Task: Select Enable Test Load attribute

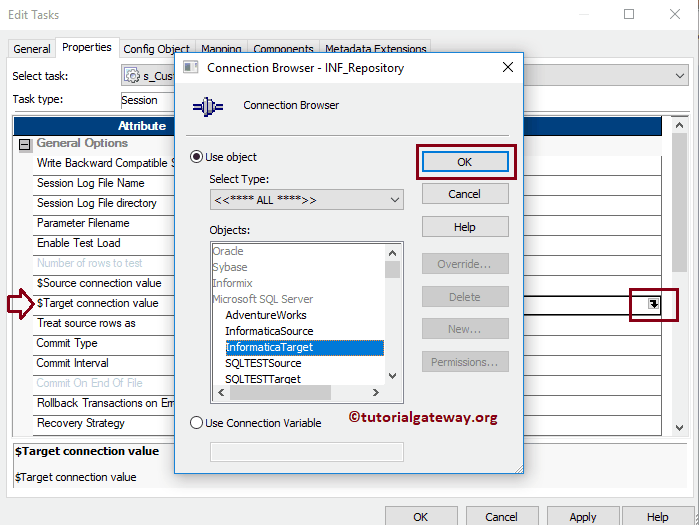Action: 103,243
